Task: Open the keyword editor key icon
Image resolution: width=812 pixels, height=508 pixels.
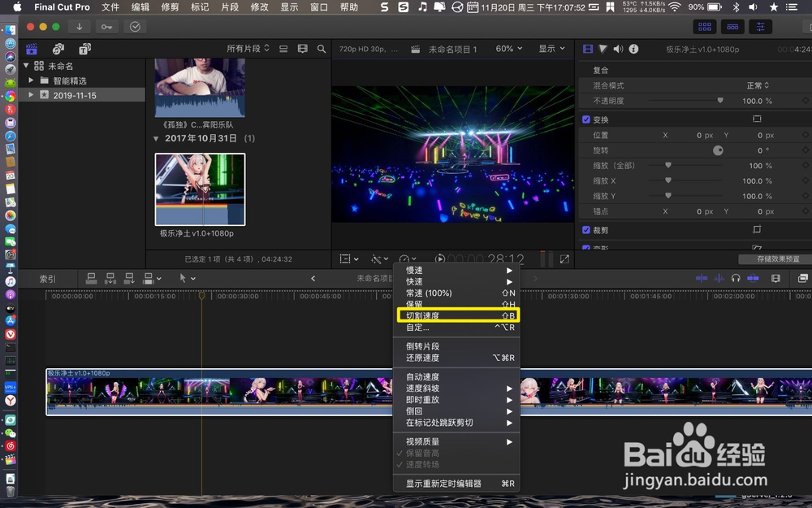Action: [x=106, y=27]
